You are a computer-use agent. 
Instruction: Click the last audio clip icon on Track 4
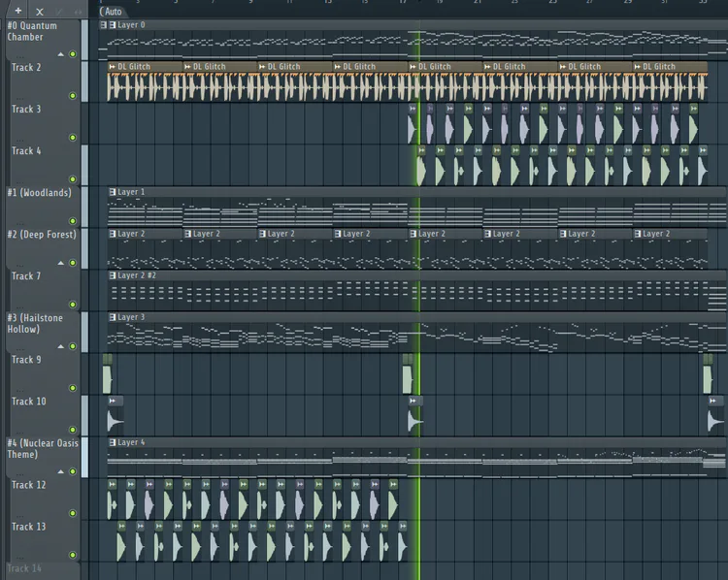703,150
